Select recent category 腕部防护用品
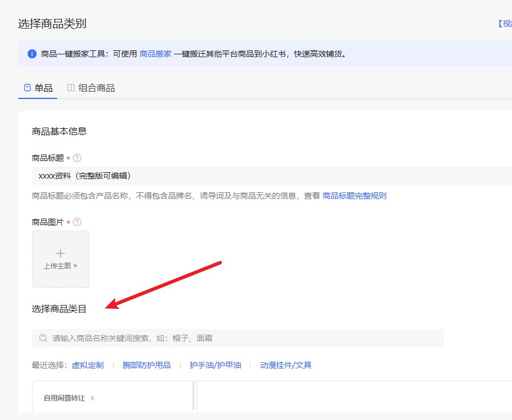 tap(146, 365)
